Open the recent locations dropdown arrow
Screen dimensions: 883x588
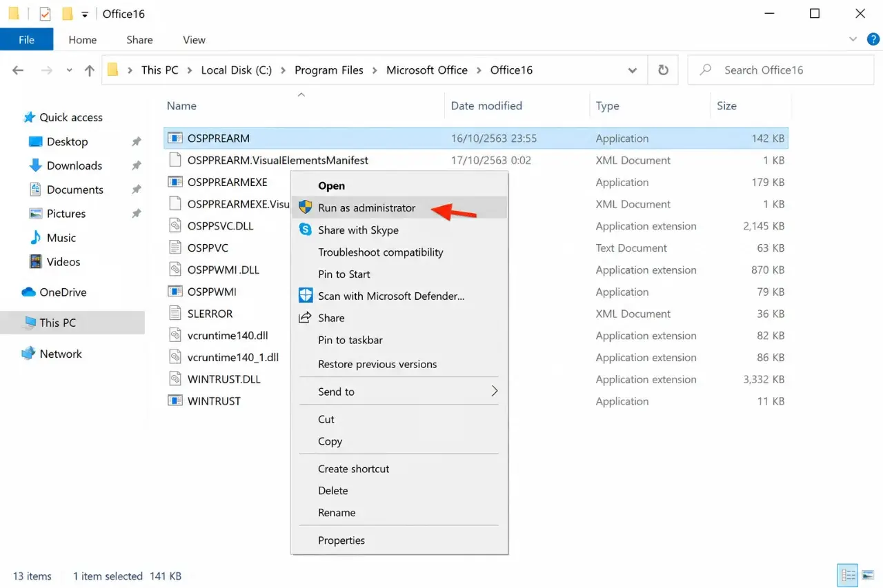pyautogui.click(x=69, y=70)
